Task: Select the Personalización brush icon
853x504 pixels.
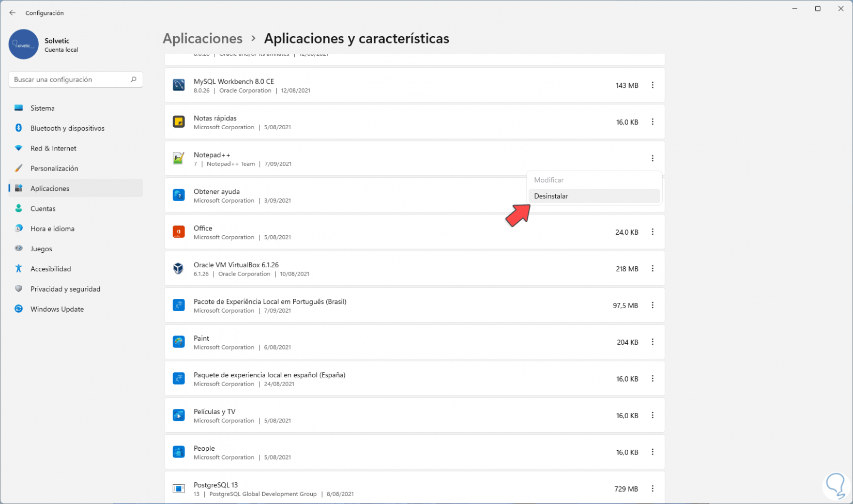Action: coord(19,169)
